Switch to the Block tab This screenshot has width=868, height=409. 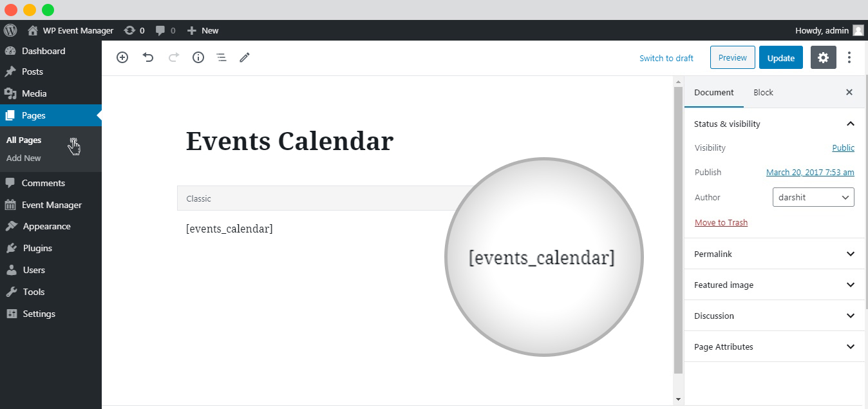[763, 92]
